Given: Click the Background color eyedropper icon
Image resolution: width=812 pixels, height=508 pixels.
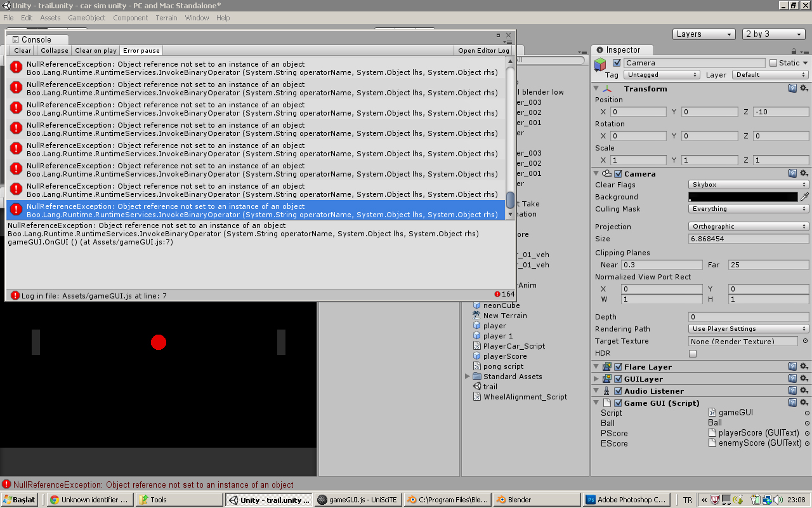Looking at the screenshot, I should (804, 197).
